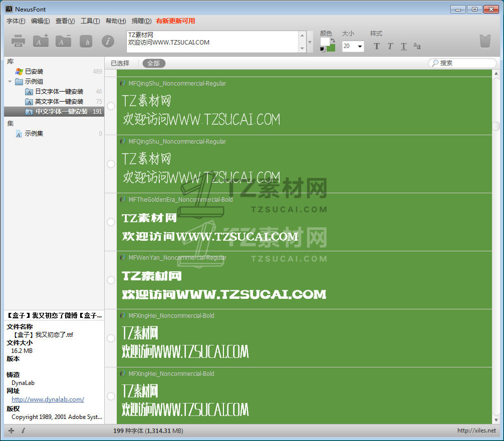Click the sample text box scroll-down arrow
The height and width of the screenshot is (441, 504).
[x=302, y=49]
